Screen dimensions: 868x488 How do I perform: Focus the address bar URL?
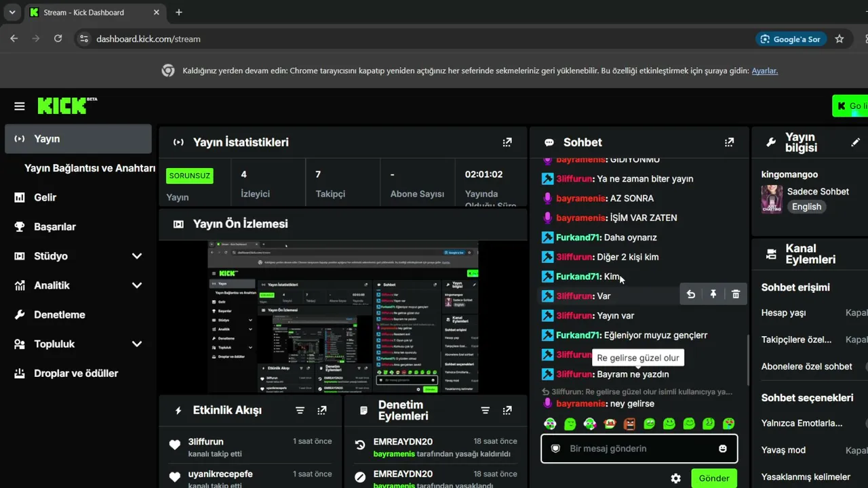[149, 39]
